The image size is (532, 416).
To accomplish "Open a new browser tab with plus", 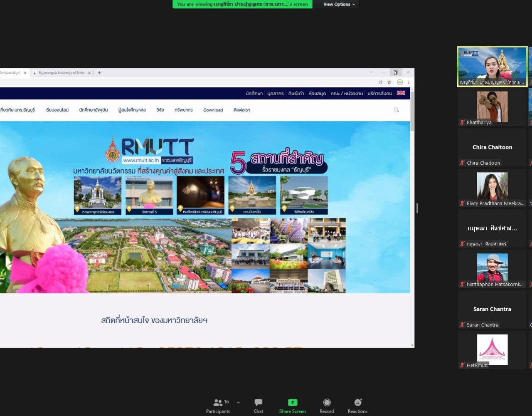I will [x=99, y=73].
